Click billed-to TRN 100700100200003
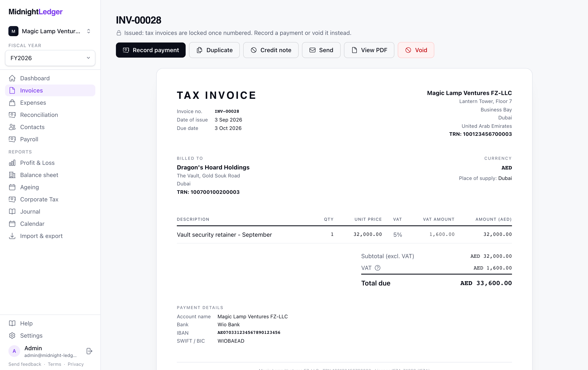 208,192
